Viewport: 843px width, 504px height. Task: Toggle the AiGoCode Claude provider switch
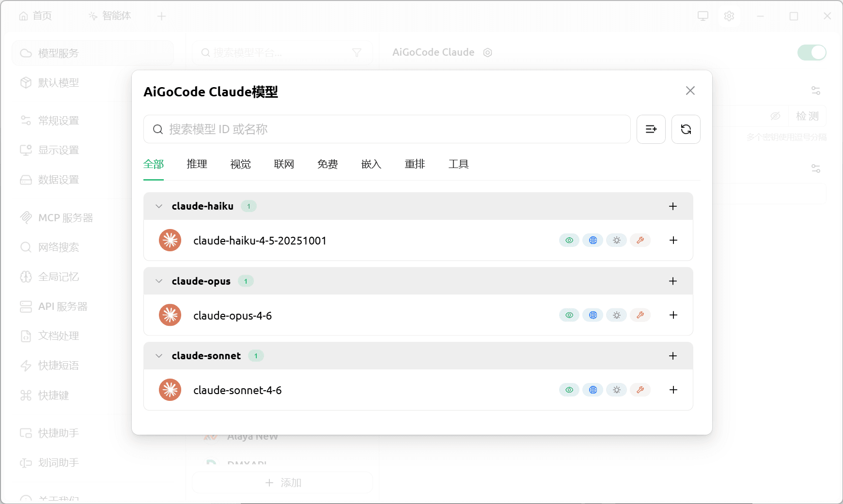click(x=812, y=52)
